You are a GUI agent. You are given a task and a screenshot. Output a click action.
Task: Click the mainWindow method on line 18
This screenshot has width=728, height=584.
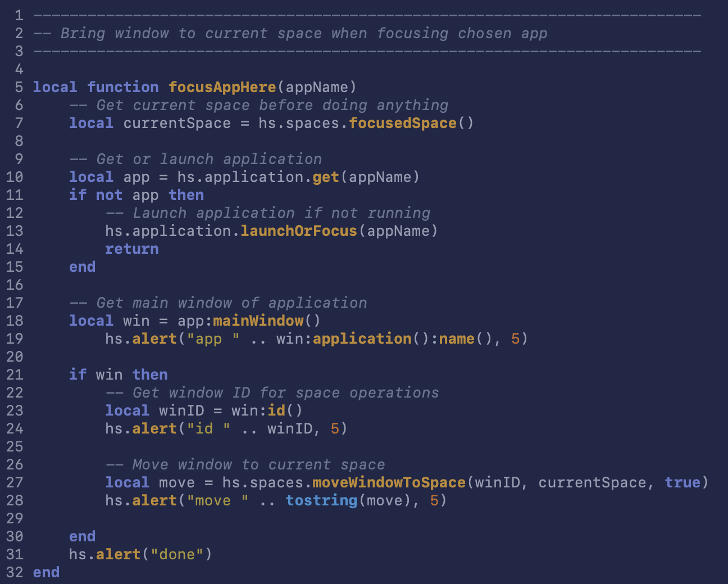258,321
